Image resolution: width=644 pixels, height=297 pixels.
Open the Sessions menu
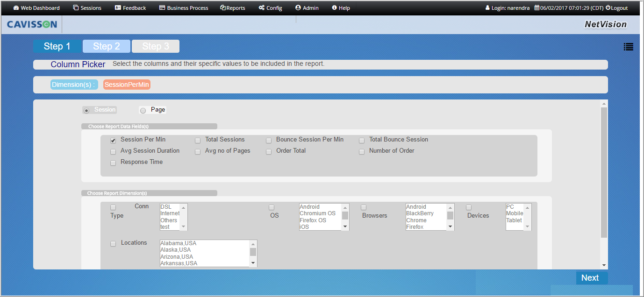87,8
